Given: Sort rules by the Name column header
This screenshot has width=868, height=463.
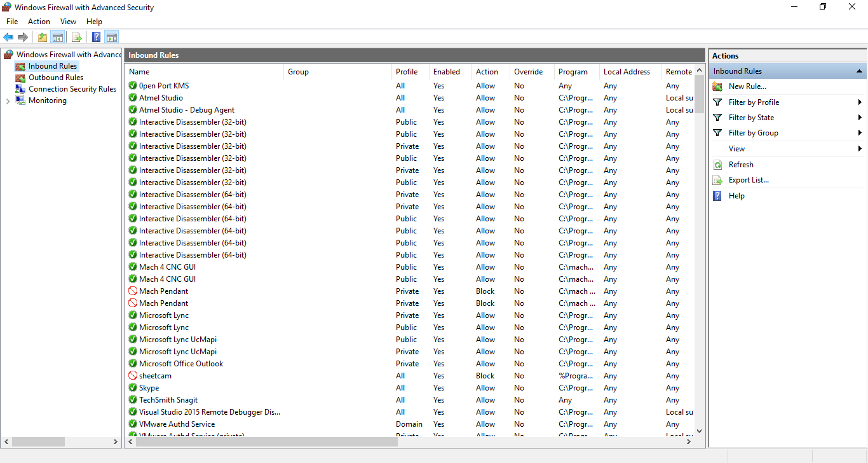Looking at the screenshot, I should 204,72.
